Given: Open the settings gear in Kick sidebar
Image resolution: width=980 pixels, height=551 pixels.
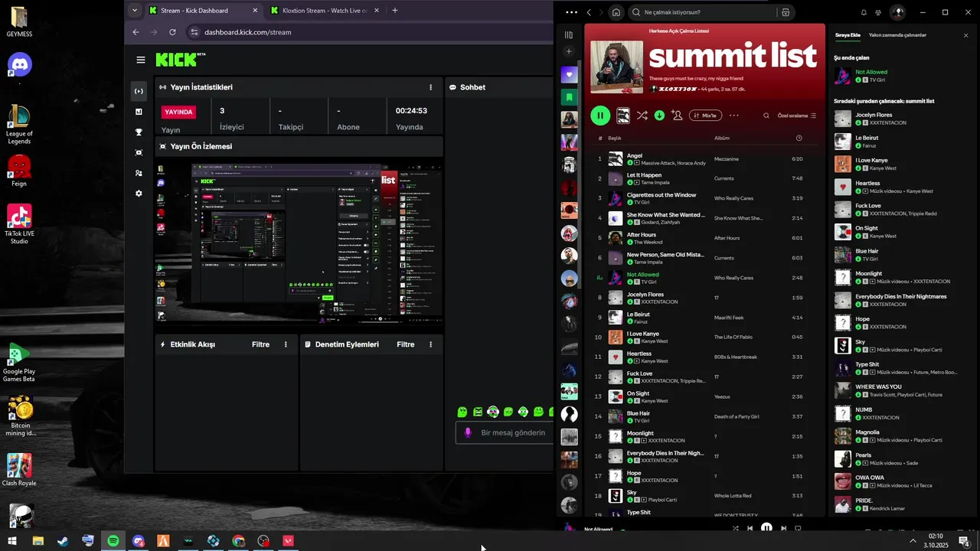Looking at the screenshot, I should pyautogui.click(x=139, y=194).
